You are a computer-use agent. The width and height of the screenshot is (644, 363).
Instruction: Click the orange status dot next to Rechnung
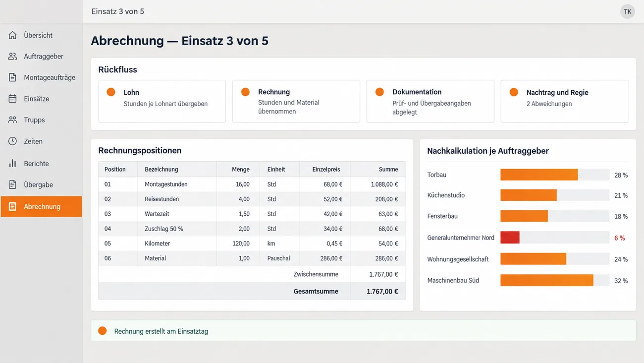(245, 92)
